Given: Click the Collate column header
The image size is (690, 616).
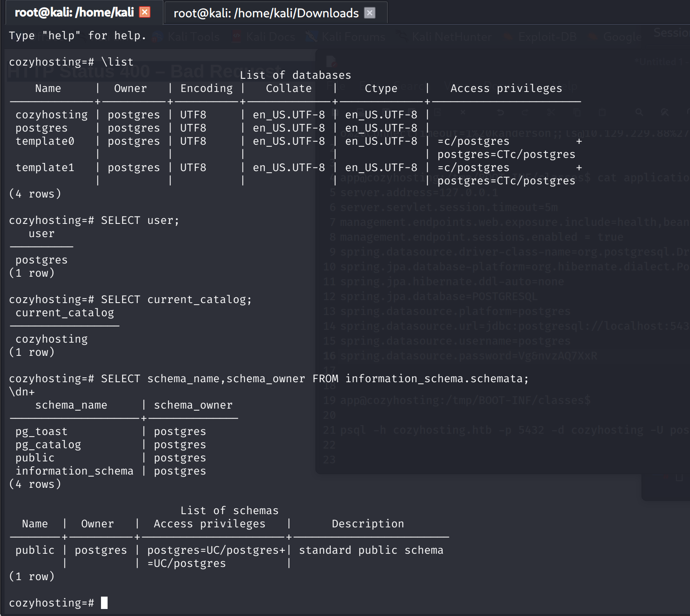Looking at the screenshot, I should [289, 88].
